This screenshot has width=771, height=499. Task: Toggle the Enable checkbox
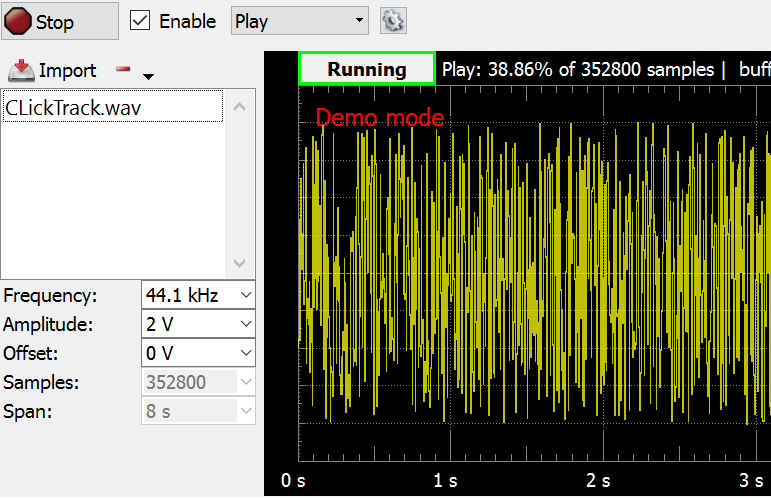(x=141, y=21)
